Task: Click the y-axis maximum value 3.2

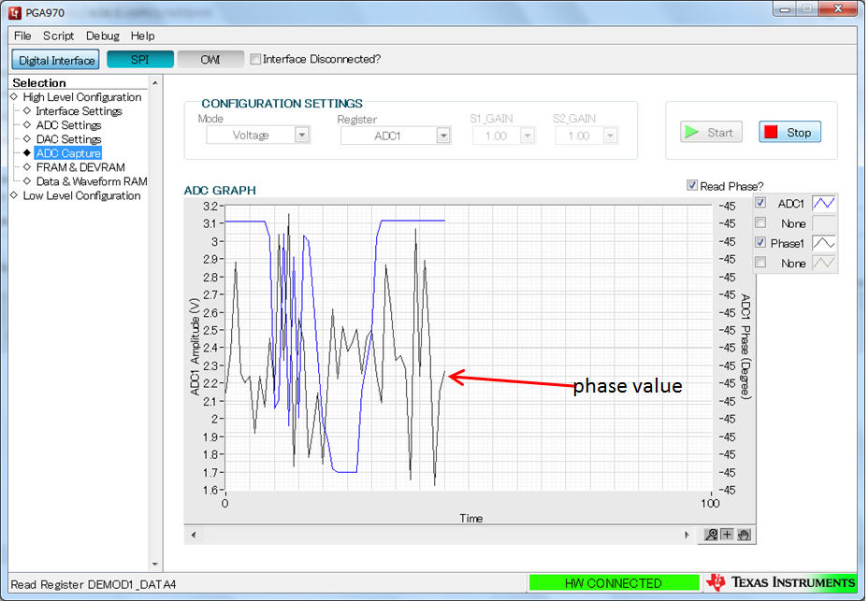Action: tap(210, 206)
